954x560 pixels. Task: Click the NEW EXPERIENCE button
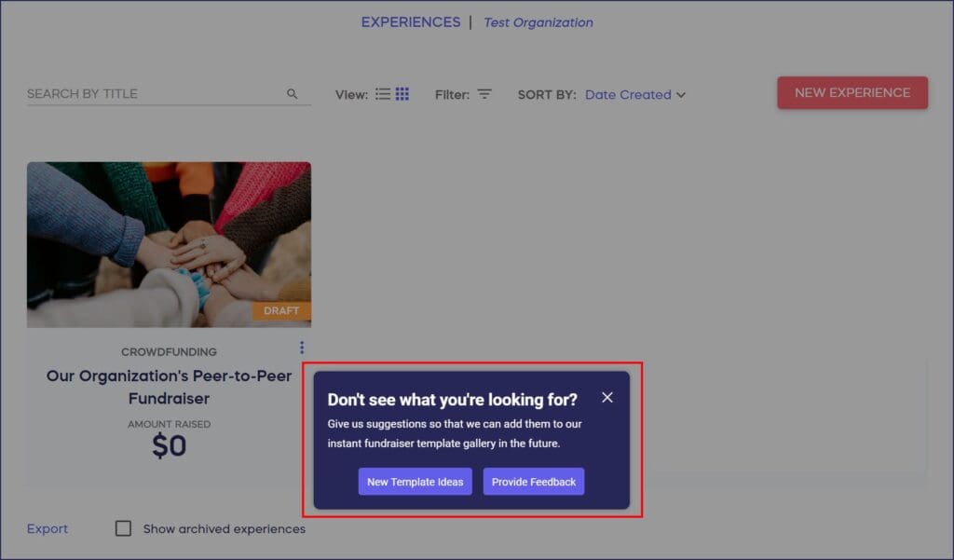coord(852,93)
